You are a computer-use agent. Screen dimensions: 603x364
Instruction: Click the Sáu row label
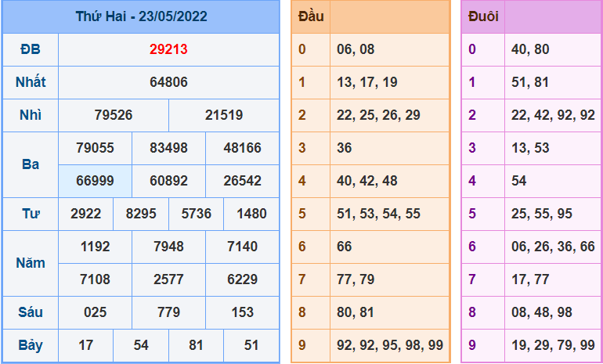click(x=31, y=312)
